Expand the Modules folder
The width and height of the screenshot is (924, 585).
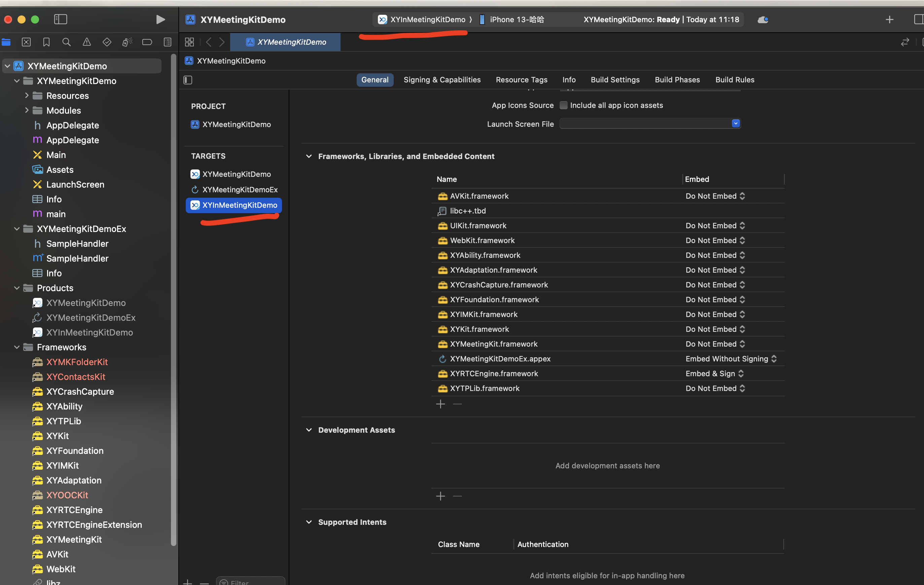pyautogui.click(x=27, y=110)
